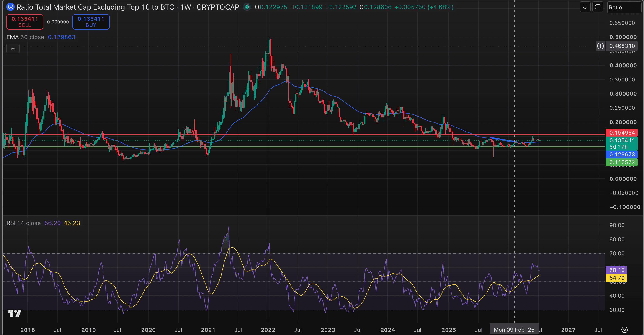This screenshot has height=335, width=644.
Task: Click the 2022 label on time axis
Action: (x=268, y=330)
